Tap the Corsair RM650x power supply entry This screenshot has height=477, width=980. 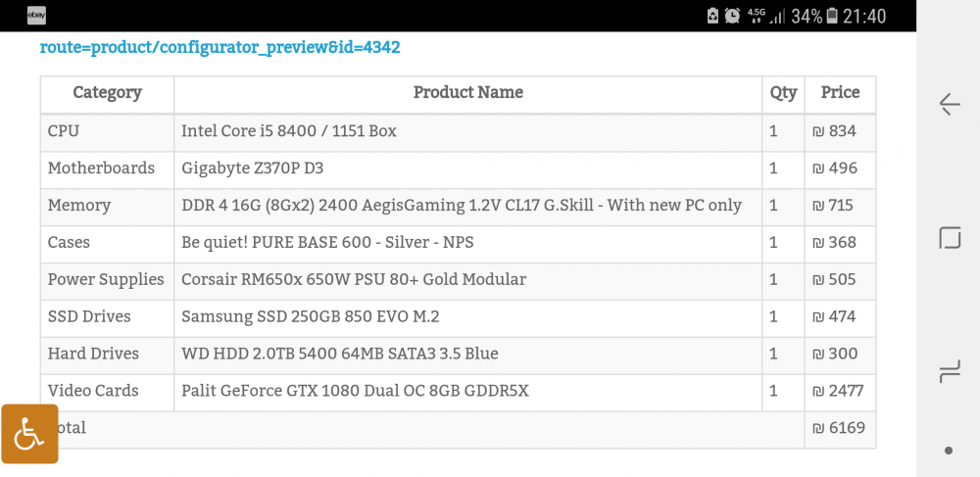[x=354, y=280]
